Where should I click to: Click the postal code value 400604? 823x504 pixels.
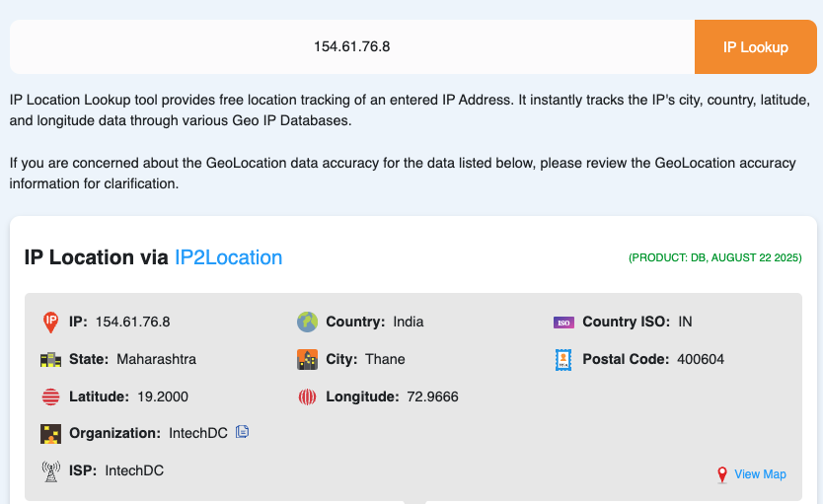(x=701, y=360)
